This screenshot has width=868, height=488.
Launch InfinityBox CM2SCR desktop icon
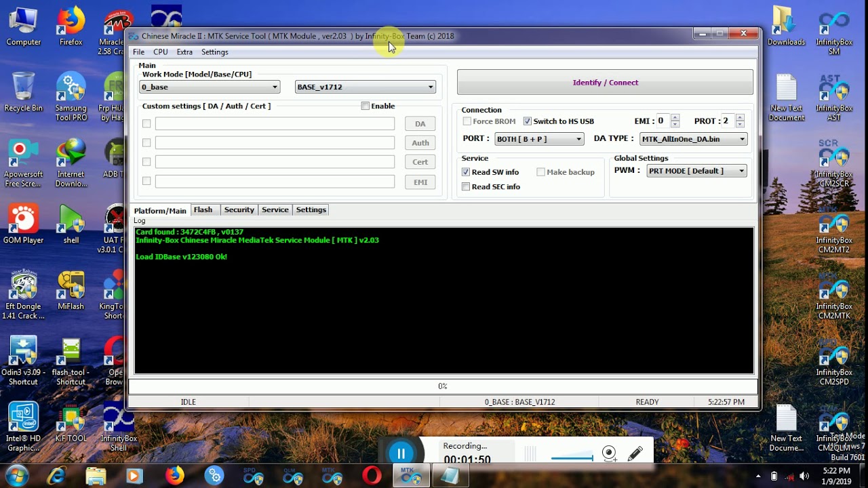point(834,163)
